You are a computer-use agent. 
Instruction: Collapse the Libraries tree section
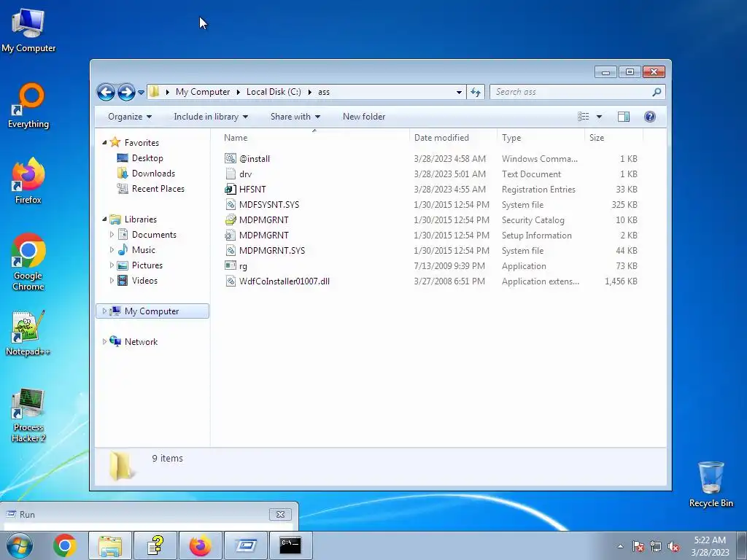104,219
